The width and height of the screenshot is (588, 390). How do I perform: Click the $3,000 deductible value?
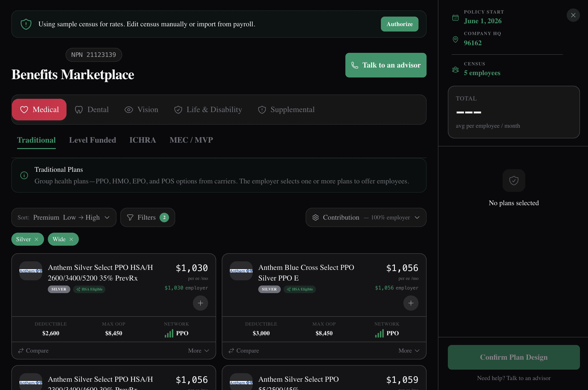point(261,333)
